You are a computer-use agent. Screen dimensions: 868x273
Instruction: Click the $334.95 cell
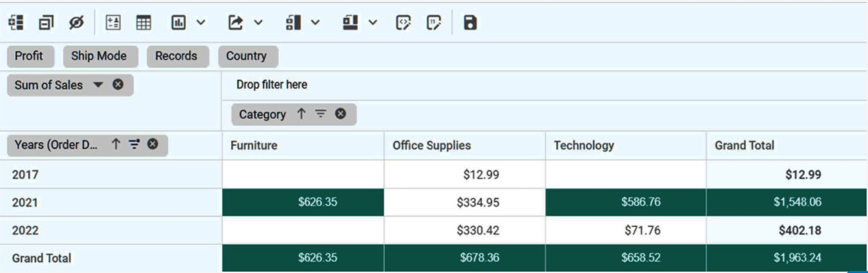465,202
